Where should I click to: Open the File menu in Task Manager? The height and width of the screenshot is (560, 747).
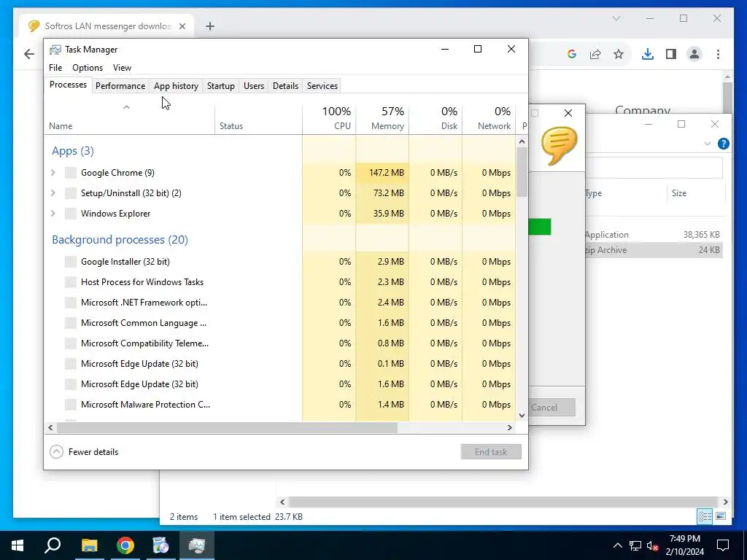[x=55, y=68]
